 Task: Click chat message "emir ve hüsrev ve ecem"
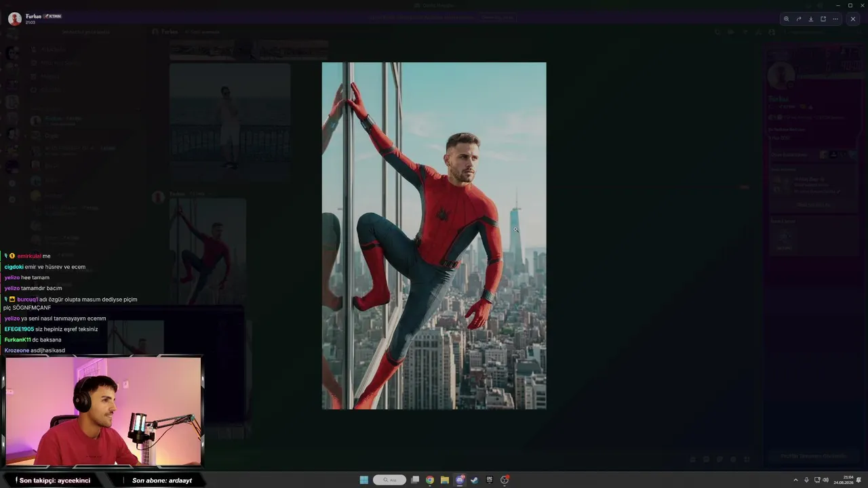coord(55,267)
